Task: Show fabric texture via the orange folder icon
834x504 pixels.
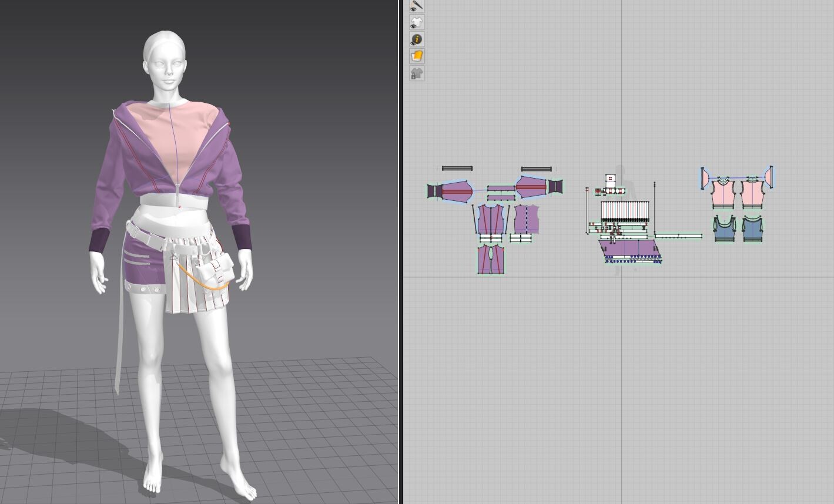Action: click(x=417, y=56)
